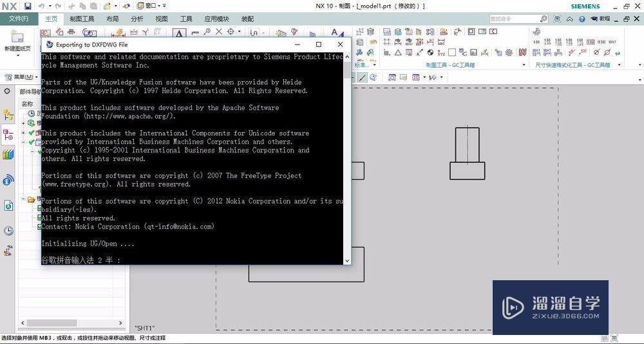
Task: Switch to the 应用模块 application tab
Action: pyautogui.click(x=216, y=19)
